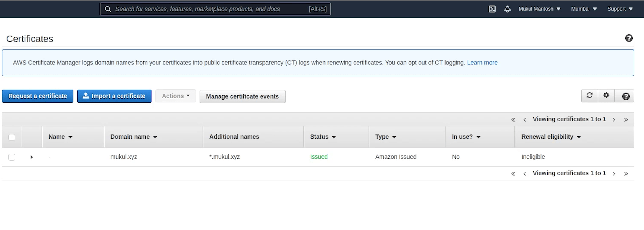The height and width of the screenshot is (230, 644).
Task: Open table settings gear icon
Action: (606, 96)
